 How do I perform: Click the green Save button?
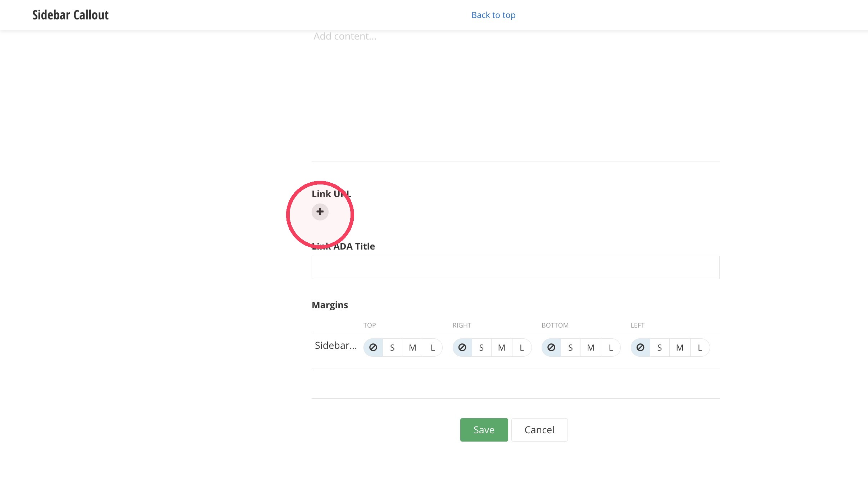click(x=484, y=430)
